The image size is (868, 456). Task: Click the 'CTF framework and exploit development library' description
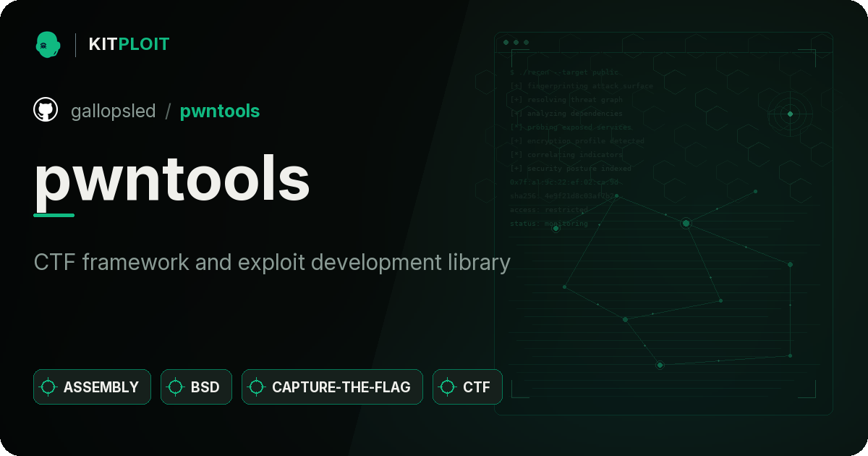[272, 262]
